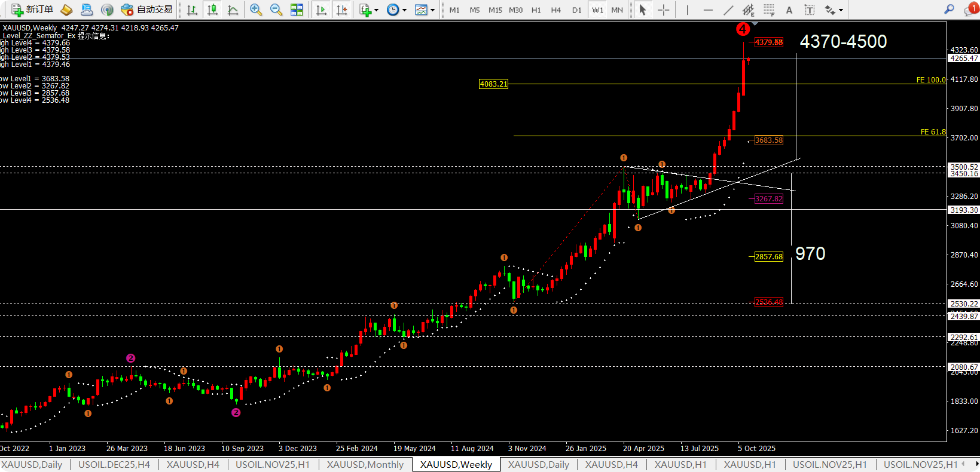Click the 4379.58 price level label
This screenshot has width=980, height=472.
768,42
